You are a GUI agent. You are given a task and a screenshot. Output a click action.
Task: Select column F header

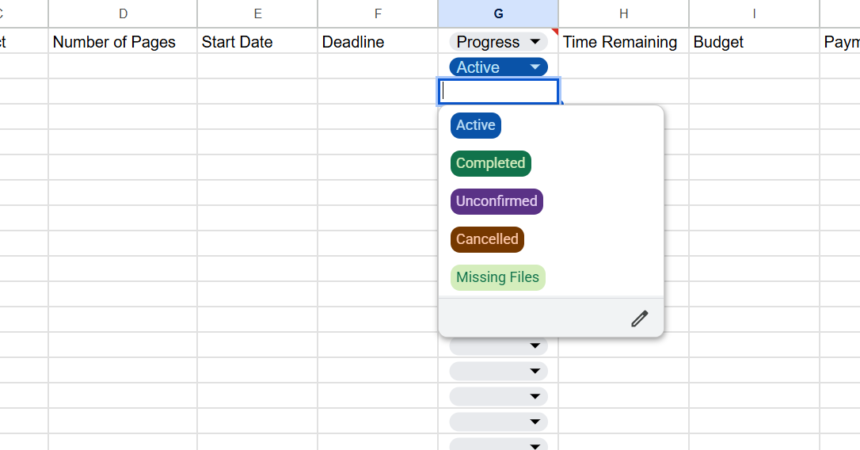point(378,14)
